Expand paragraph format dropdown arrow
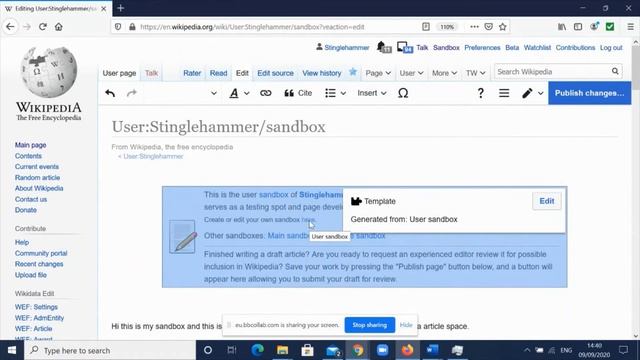 (213, 93)
